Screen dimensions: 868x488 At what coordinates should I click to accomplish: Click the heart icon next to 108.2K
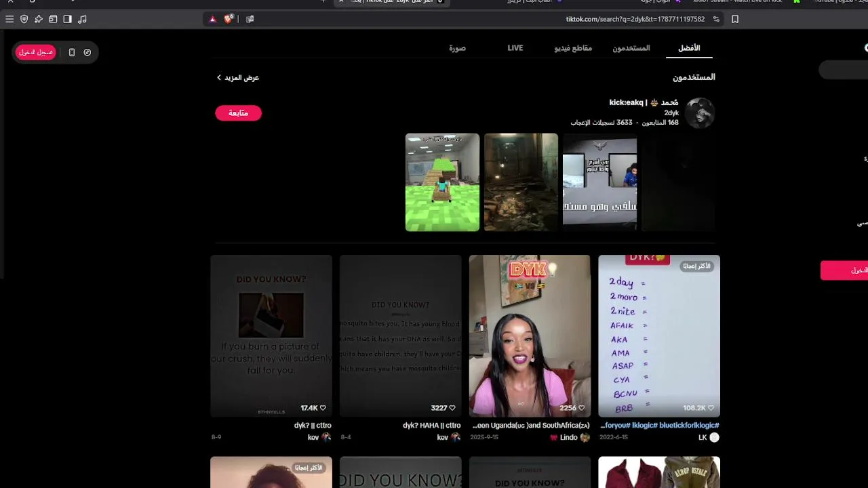tap(711, 408)
